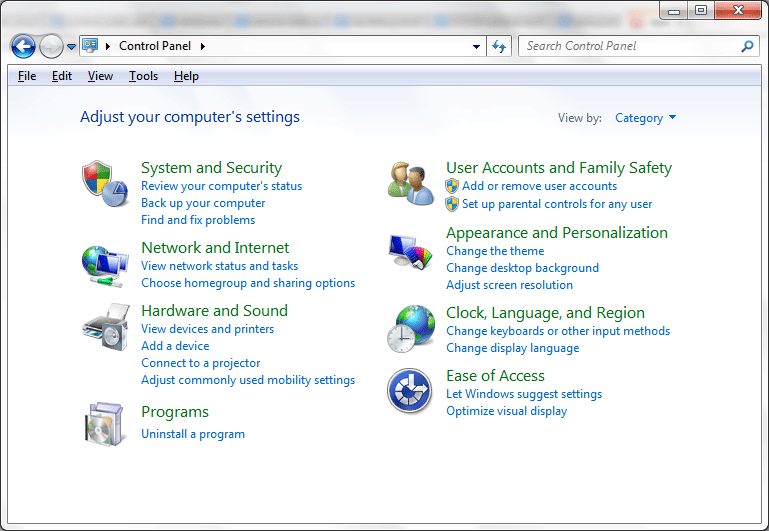Viewport: 769px width, 531px height.
Task: Click Back up your computer
Action: [x=203, y=203]
